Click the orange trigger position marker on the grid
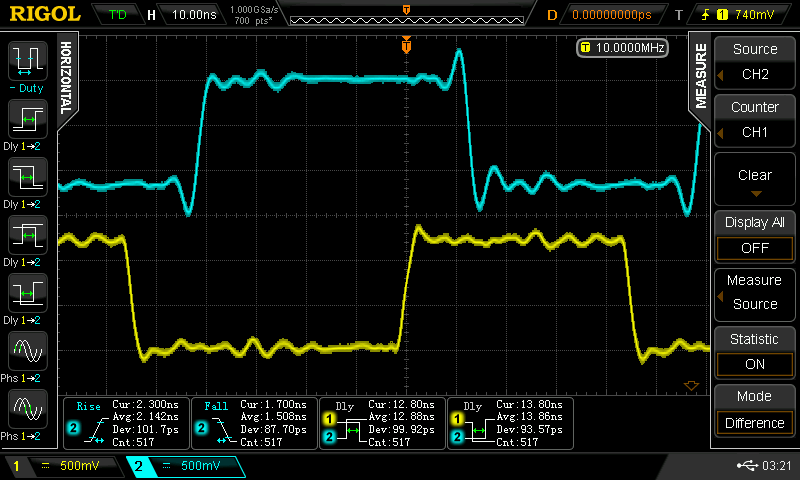 (406, 45)
